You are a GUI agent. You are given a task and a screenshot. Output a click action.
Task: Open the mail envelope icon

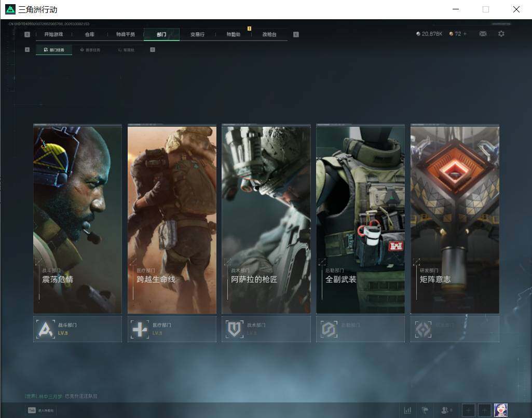[483, 34]
